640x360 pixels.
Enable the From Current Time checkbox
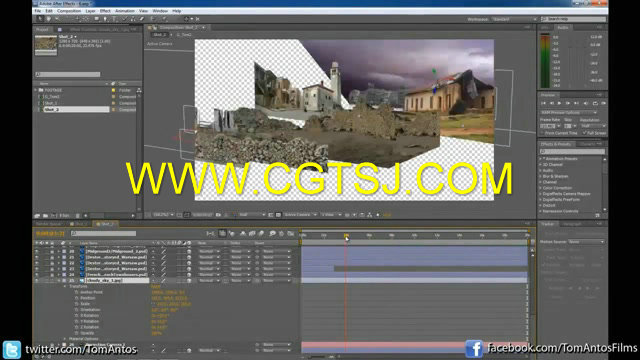(x=542, y=133)
